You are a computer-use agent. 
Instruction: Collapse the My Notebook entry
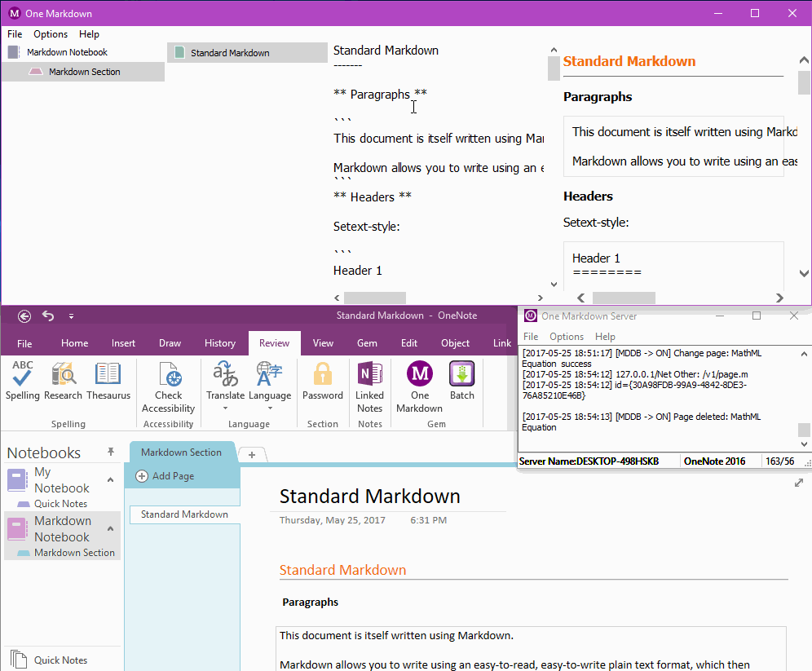coord(110,479)
